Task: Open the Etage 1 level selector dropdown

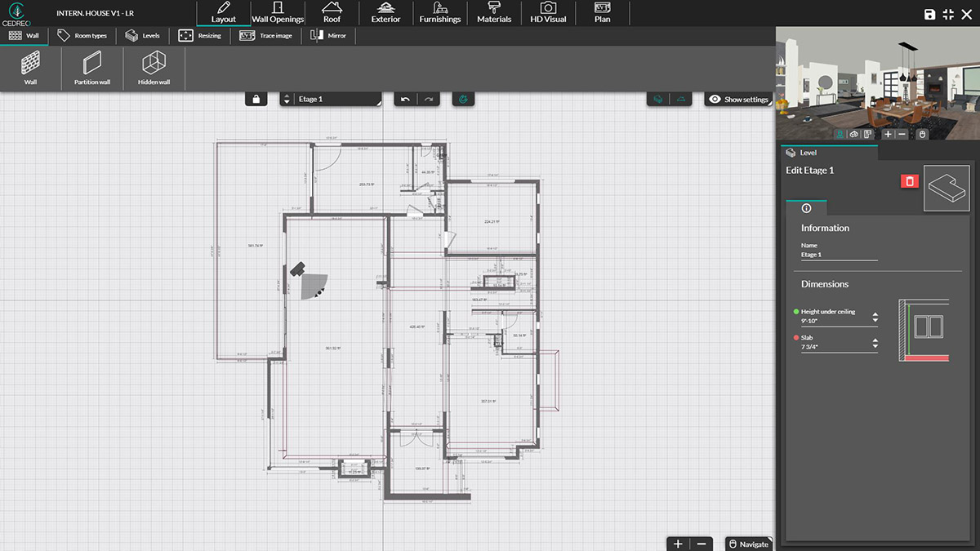Action: [331, 98]
